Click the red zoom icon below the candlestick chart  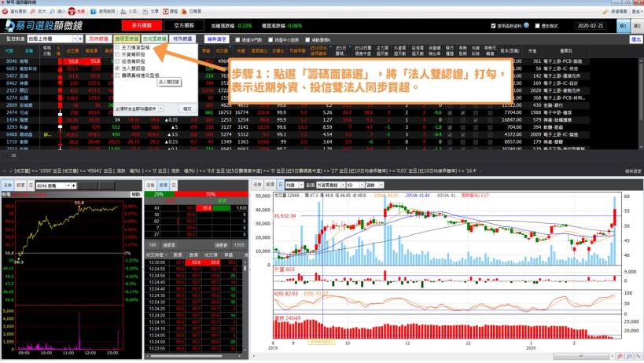coord(620,357)
